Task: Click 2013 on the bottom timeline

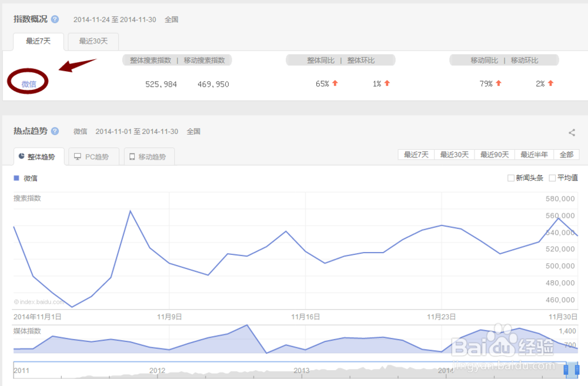Action: pos(302,371)
